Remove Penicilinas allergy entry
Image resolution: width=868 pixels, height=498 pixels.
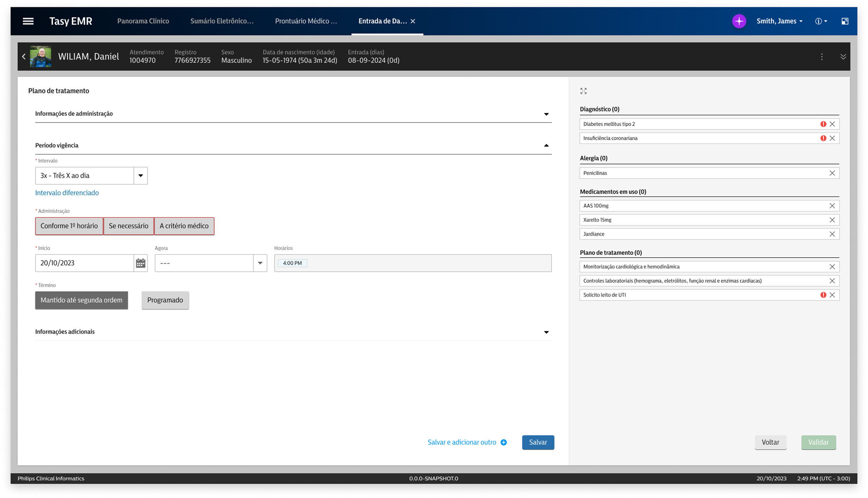click(x=832, y=173)
